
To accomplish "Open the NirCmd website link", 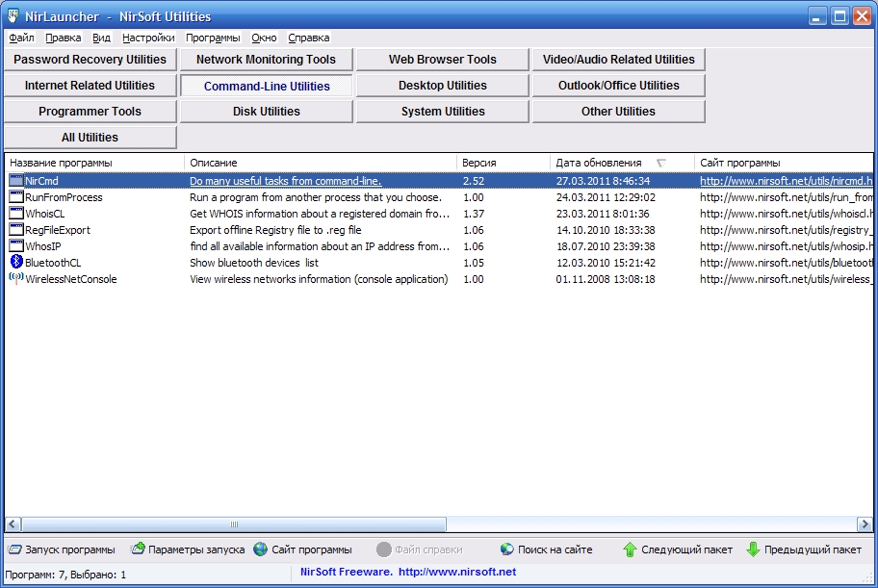I will click(x=786, y=181).
